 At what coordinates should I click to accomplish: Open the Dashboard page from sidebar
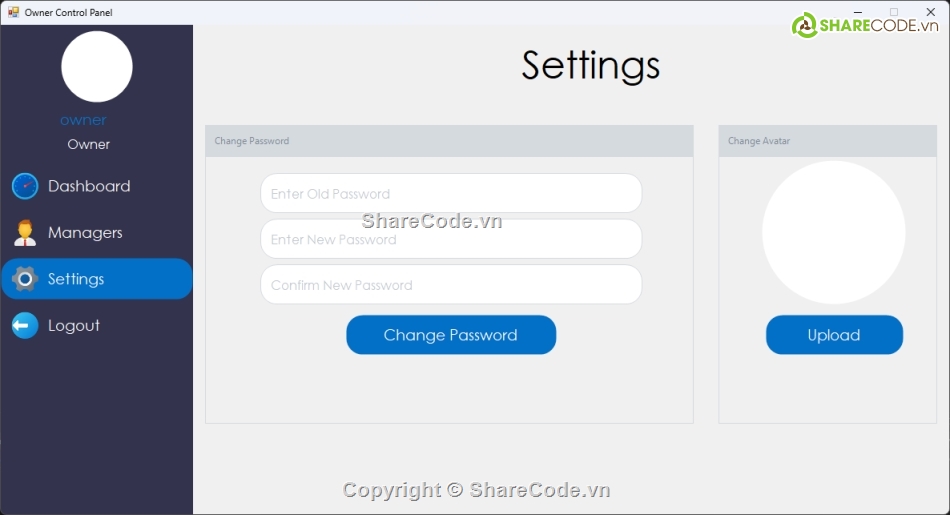[89, 186]
